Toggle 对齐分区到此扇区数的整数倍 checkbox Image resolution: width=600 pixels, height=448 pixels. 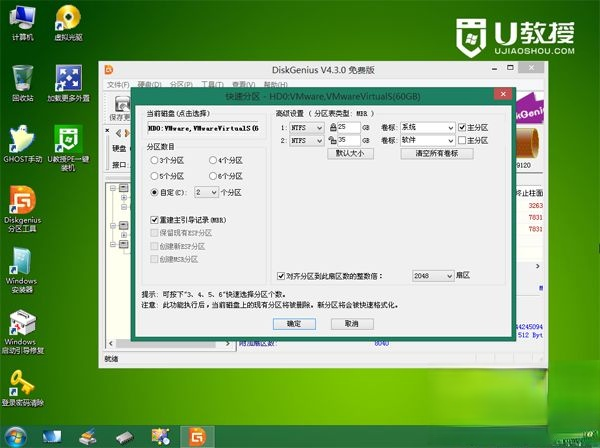tap(281, 276)
